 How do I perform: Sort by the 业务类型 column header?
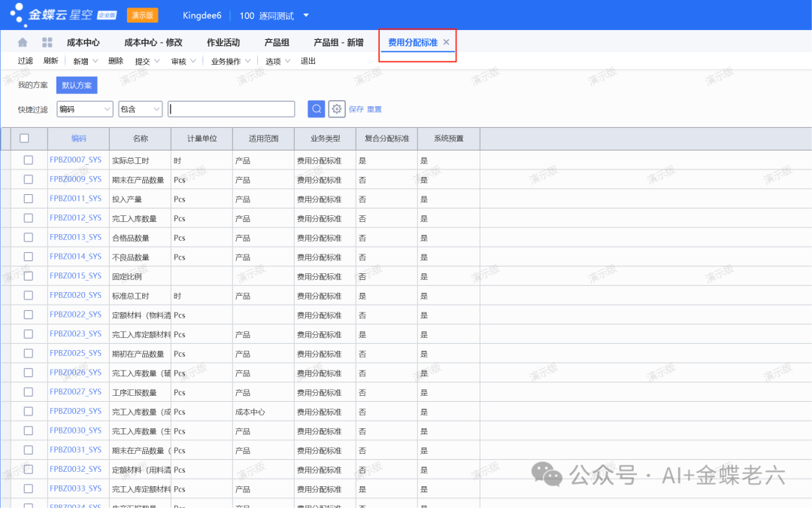pyautogui.click(x=325, y=139)
